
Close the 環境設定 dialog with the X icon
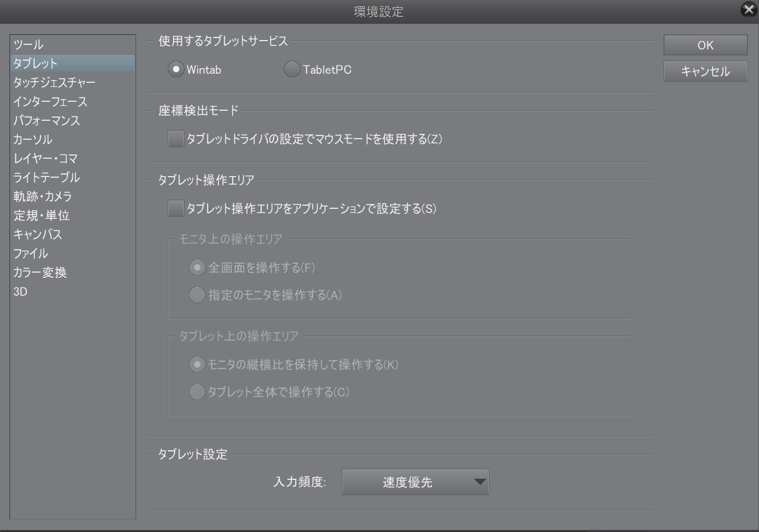748,9
